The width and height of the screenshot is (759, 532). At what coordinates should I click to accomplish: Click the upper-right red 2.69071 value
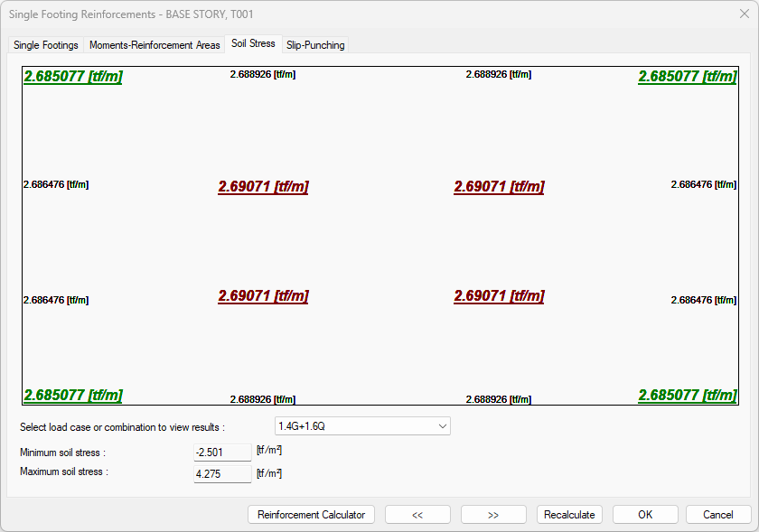499,186
